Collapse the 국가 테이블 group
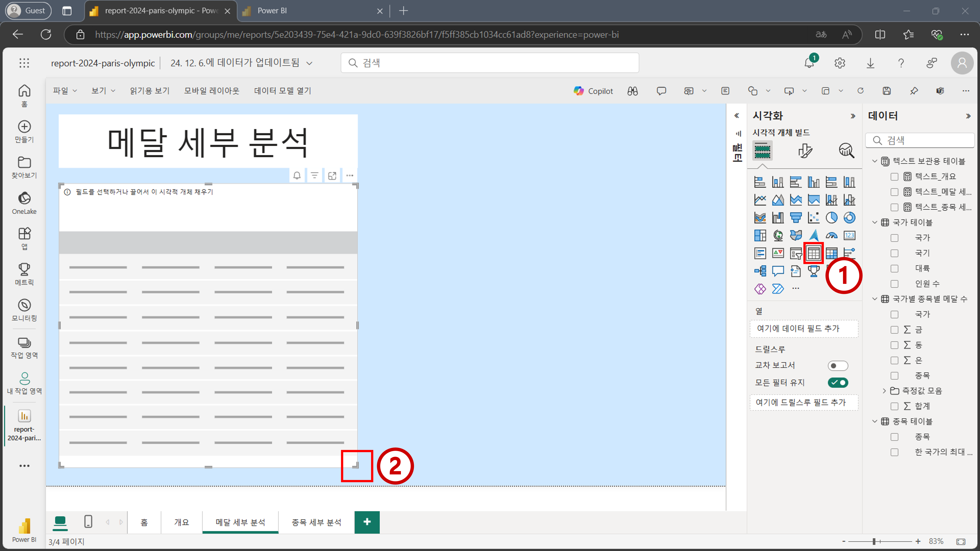 point(875,222)
